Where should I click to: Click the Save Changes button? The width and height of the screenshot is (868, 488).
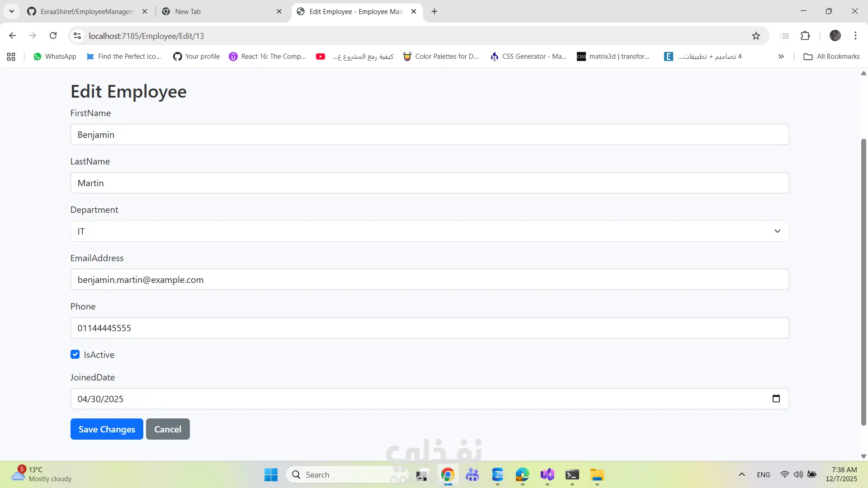(107, 429)
